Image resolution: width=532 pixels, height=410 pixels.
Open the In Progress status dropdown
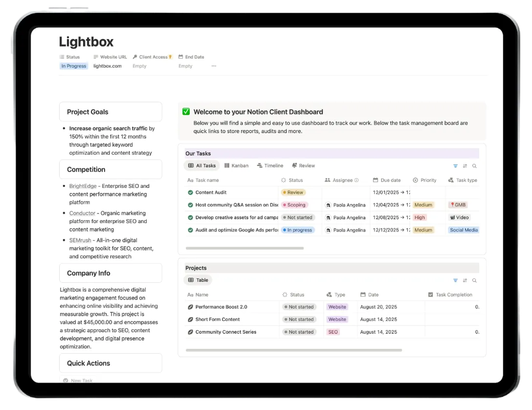74,66
